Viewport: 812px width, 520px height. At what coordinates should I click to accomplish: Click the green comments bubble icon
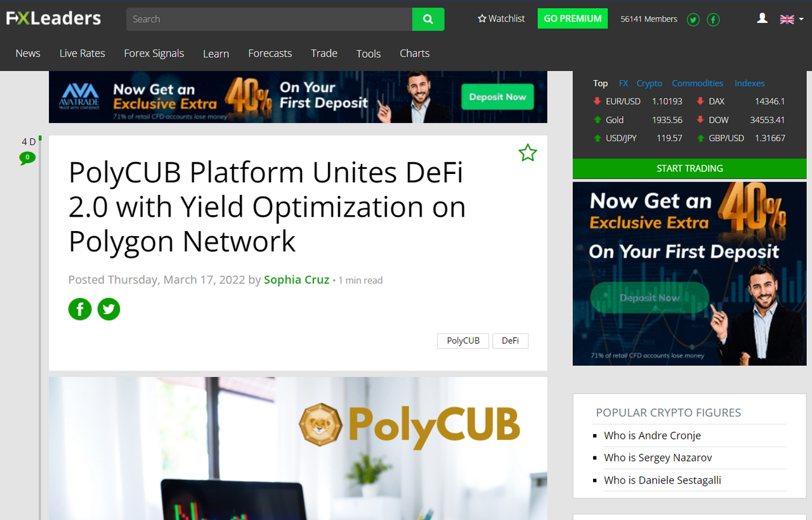click(27, 157)
